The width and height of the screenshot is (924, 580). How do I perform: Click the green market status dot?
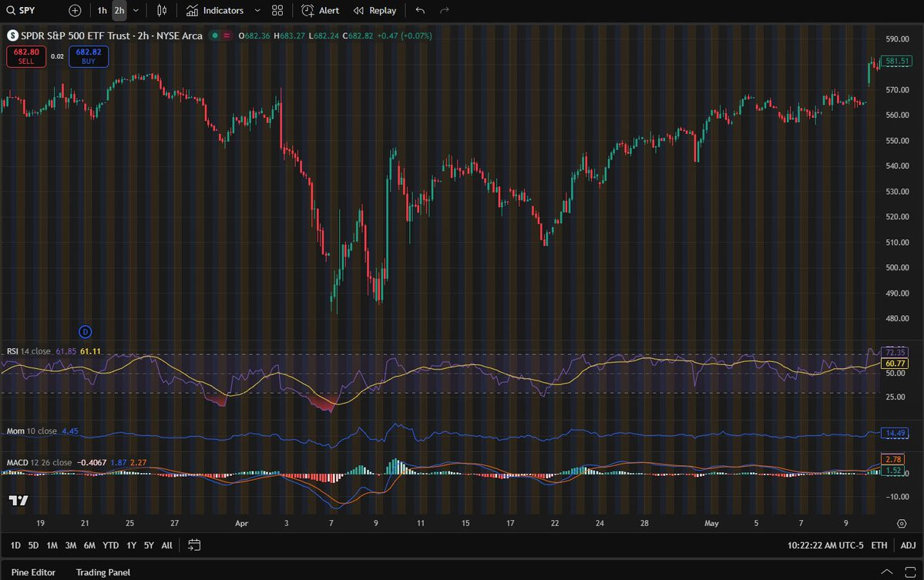[215, 36]
